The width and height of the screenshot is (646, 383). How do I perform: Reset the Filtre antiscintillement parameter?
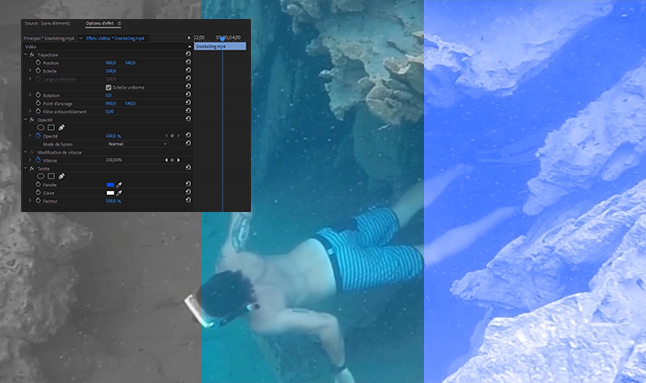point(188,111)
